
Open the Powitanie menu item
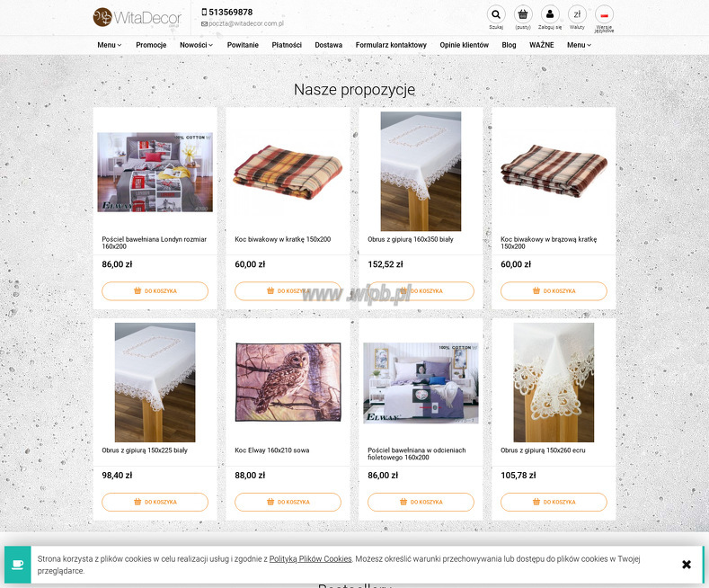[243, 45]
